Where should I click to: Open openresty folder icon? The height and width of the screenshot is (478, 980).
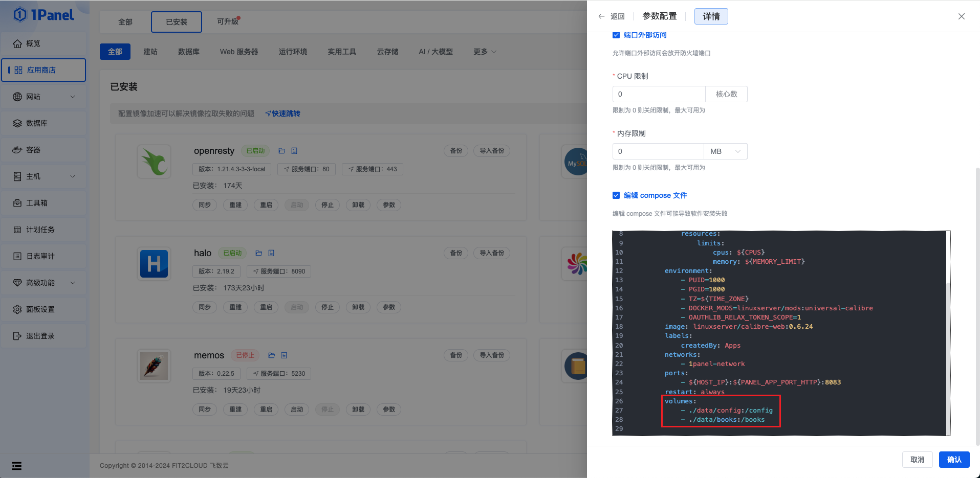click(281, 151)
